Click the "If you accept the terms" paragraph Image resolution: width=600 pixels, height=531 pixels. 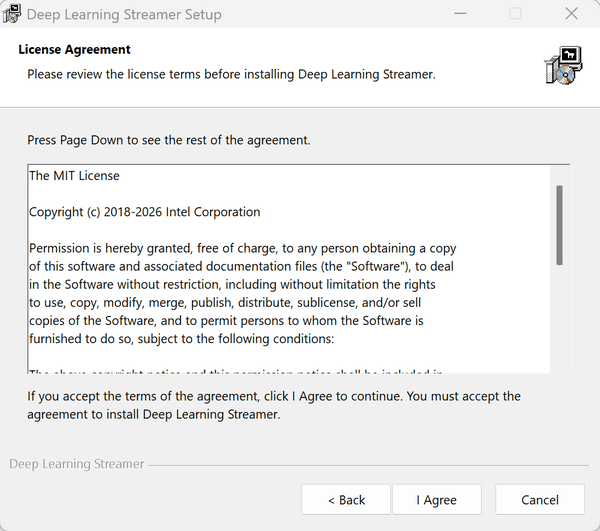274,405
